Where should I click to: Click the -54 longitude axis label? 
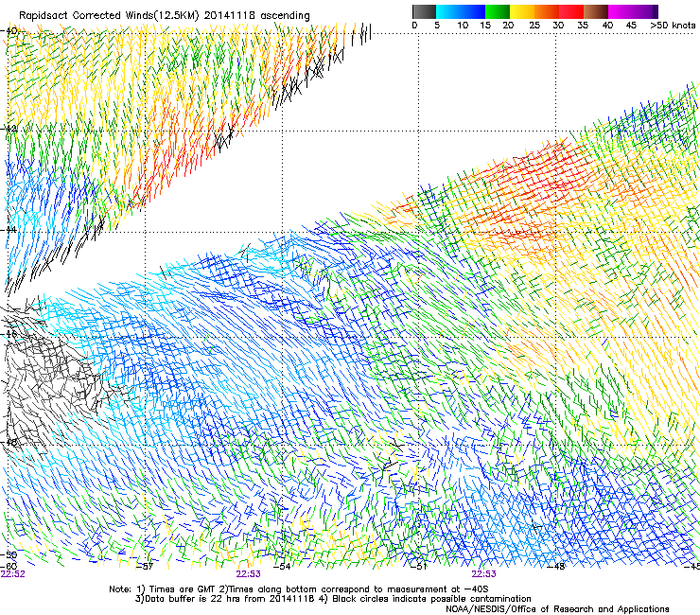point(282,567)
